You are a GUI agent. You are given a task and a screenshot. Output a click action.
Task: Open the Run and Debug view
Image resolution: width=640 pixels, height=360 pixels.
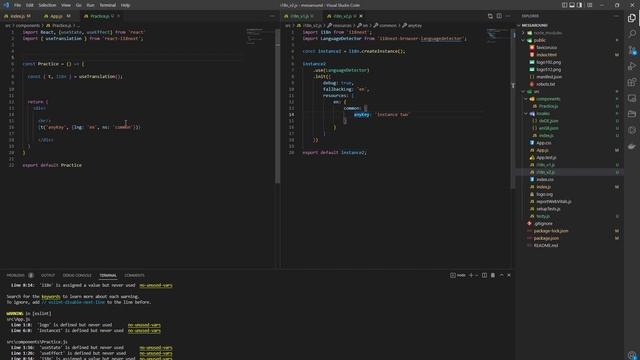tap(632, 66)
